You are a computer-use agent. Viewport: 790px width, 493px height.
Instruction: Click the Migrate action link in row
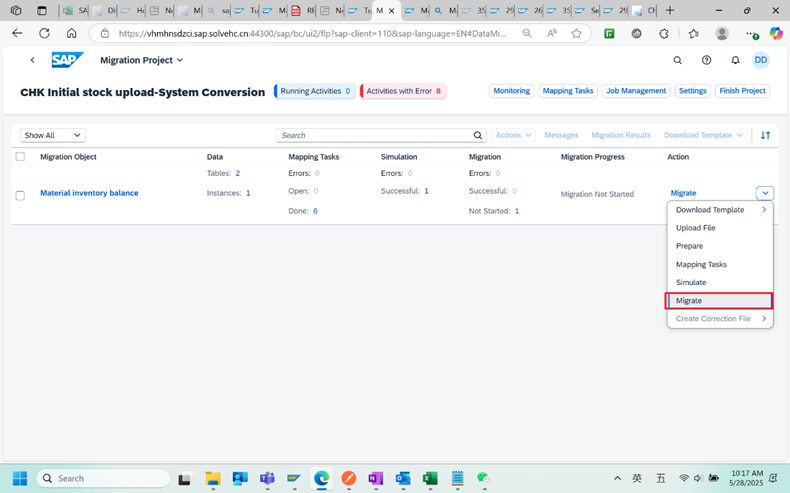point(683,193)
